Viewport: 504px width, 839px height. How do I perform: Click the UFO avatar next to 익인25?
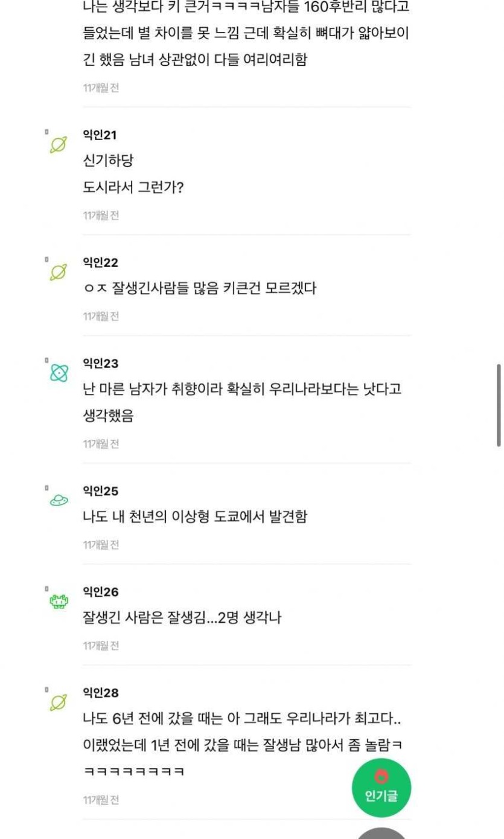point(59,500)
